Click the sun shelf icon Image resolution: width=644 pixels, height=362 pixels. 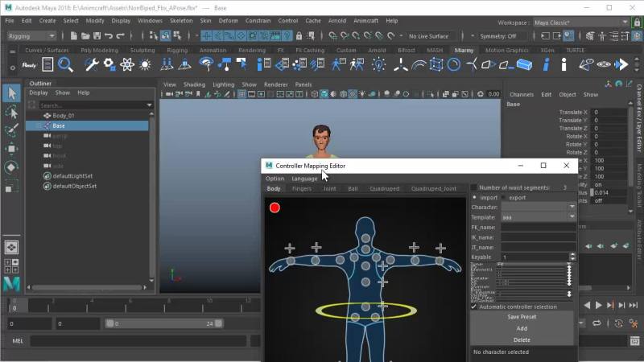(x=145, y=65)
